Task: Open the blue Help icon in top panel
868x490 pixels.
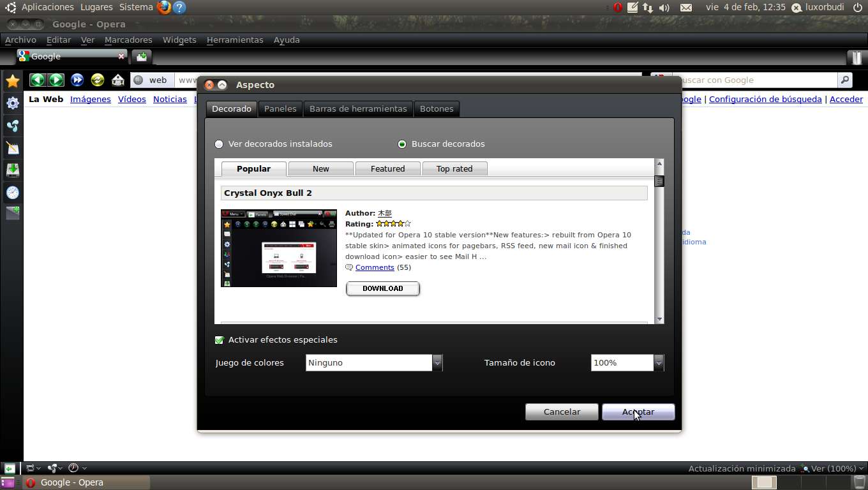Action: (x=180, y=7)
